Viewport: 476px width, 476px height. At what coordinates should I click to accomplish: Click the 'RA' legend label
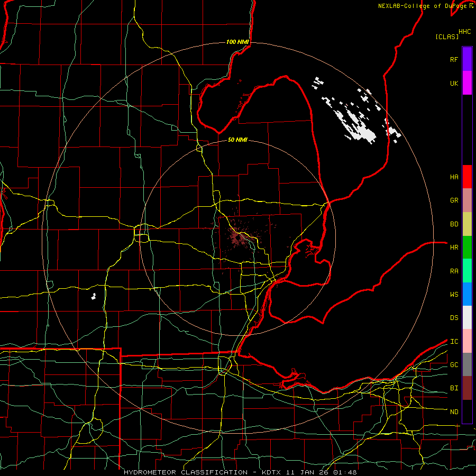coord(454,271)
